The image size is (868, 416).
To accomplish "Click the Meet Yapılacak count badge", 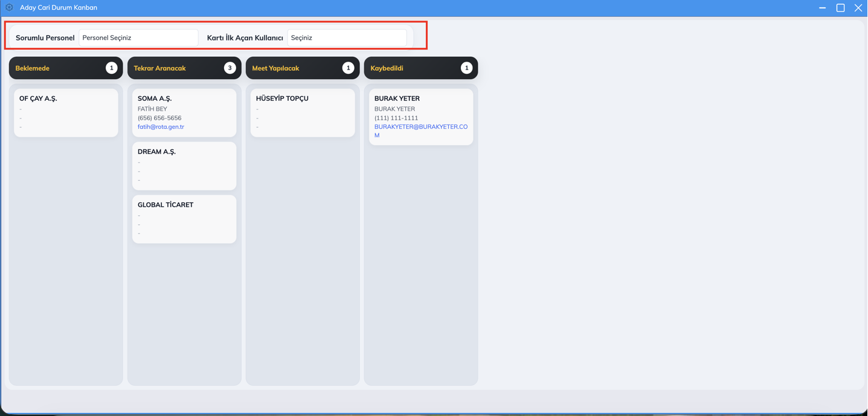I will pos(348,68).
